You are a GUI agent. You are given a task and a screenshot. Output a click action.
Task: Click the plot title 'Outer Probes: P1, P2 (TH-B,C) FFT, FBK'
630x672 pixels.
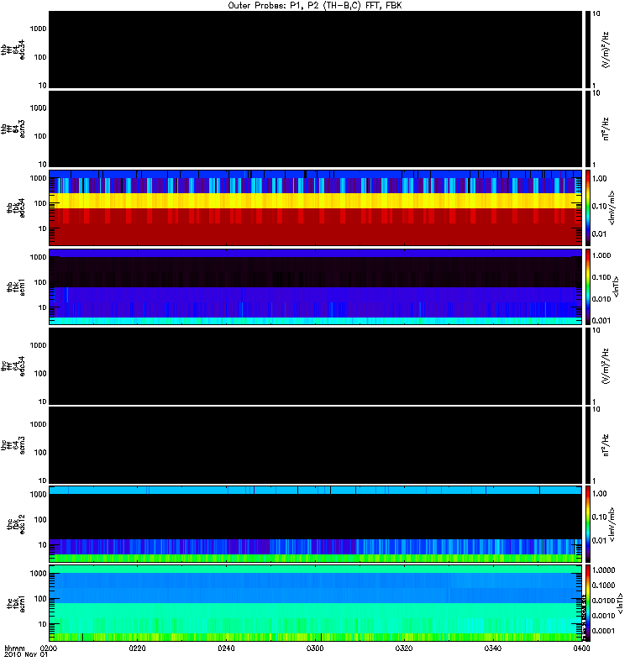point(315,6)
